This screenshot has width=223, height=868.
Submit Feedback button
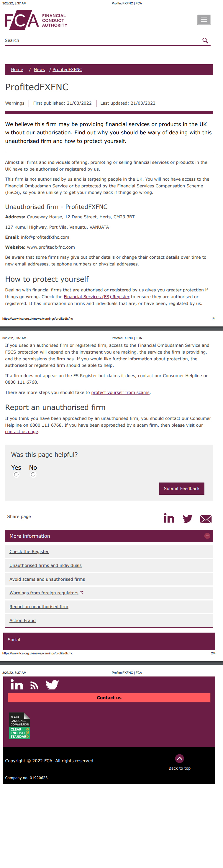tap(181, 488)
